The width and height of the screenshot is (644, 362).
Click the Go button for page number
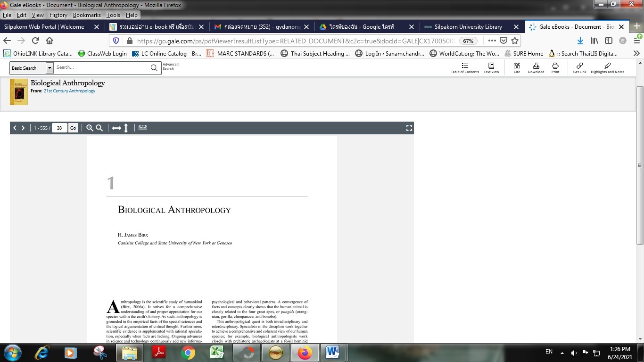click(73, 128)
